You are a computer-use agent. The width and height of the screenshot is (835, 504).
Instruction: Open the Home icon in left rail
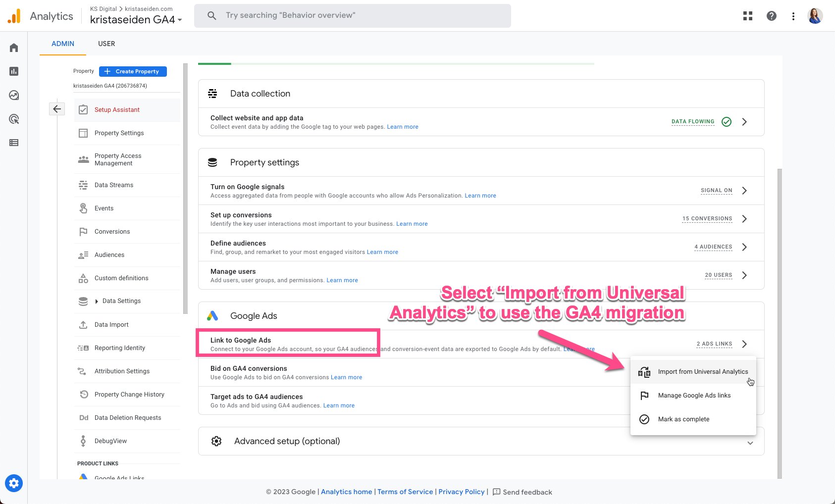tap(13, 47)
